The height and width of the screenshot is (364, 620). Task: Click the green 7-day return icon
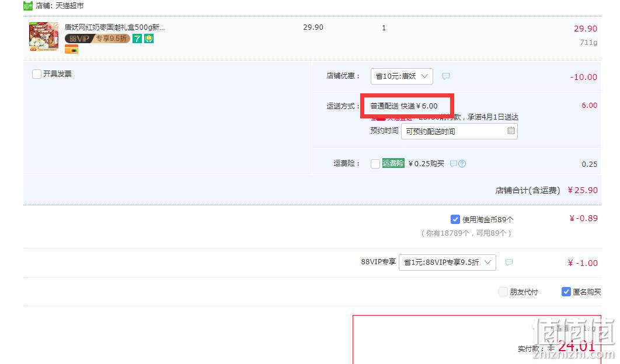pos(137,38)
